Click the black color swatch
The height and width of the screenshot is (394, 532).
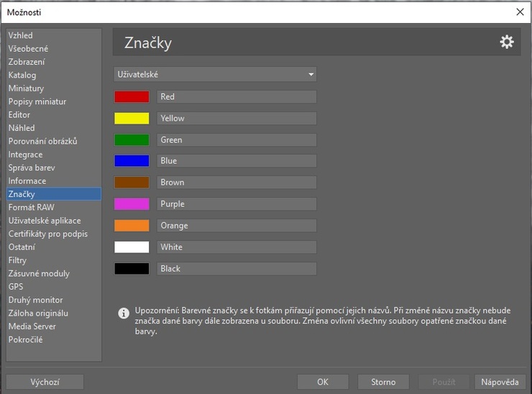tap(132, 269)
